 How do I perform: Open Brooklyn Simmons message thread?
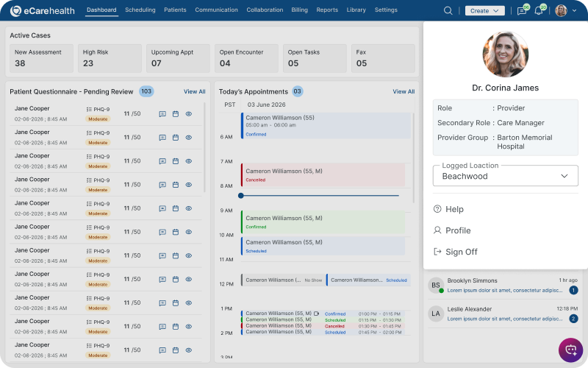(503, 286)
